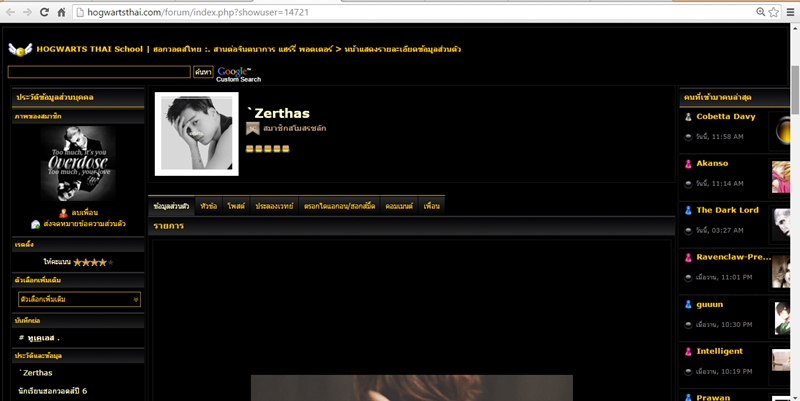Image resolution: width=800 pixels, height=401 pixels.
Task: Click the pink gender icon beside Akanso
Action: (688, 164)
